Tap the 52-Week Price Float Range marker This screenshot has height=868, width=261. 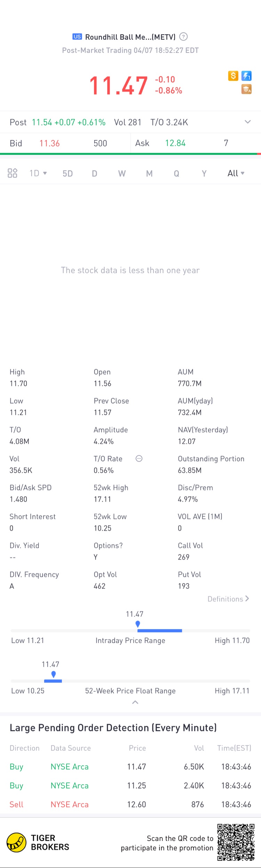pyautogui.click(x=53, y=674)
